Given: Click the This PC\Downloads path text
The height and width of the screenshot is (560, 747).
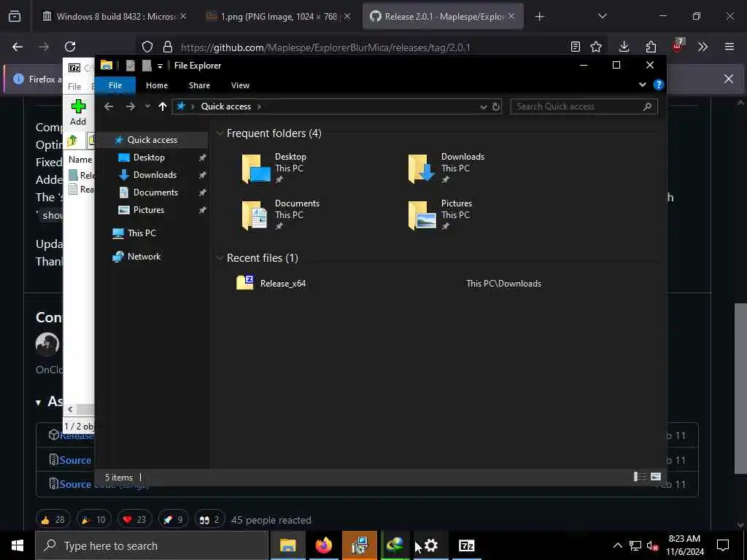Looking at the screenshot, I should pyautogui.click(x=503, y=284).
